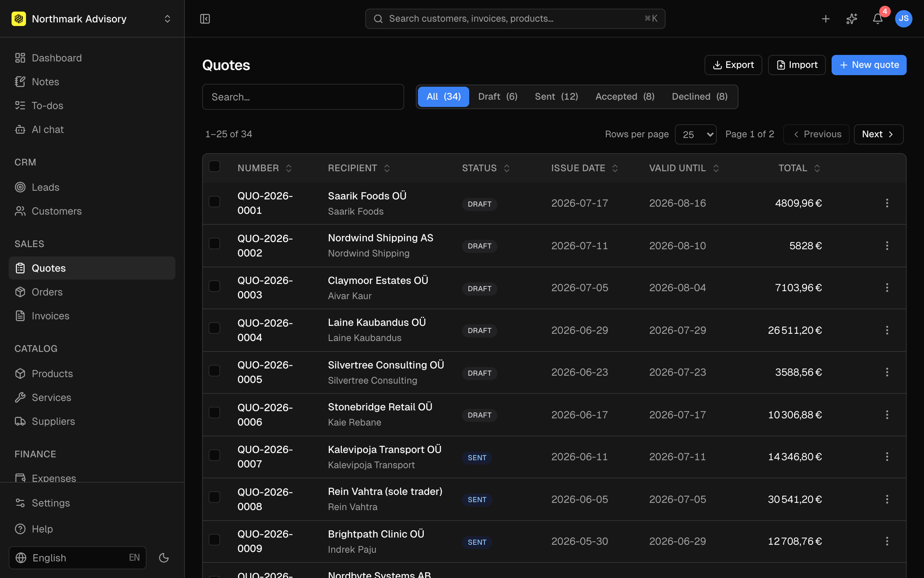924x578 pixels.
Task: Click the Export button
Action: click(x=733, y=65)
